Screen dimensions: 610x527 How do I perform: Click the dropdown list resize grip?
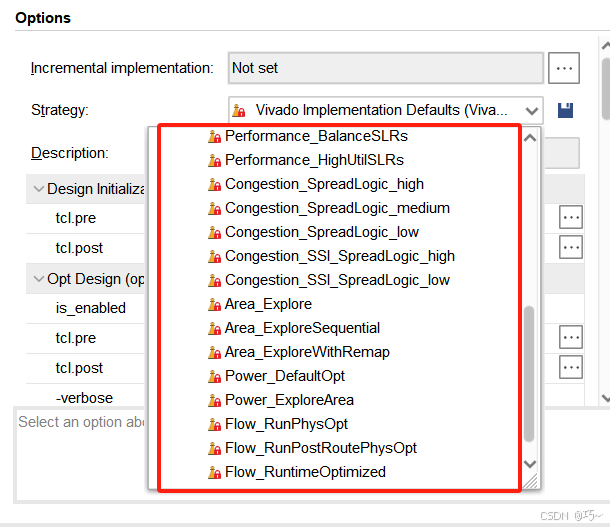coord(530,481)
